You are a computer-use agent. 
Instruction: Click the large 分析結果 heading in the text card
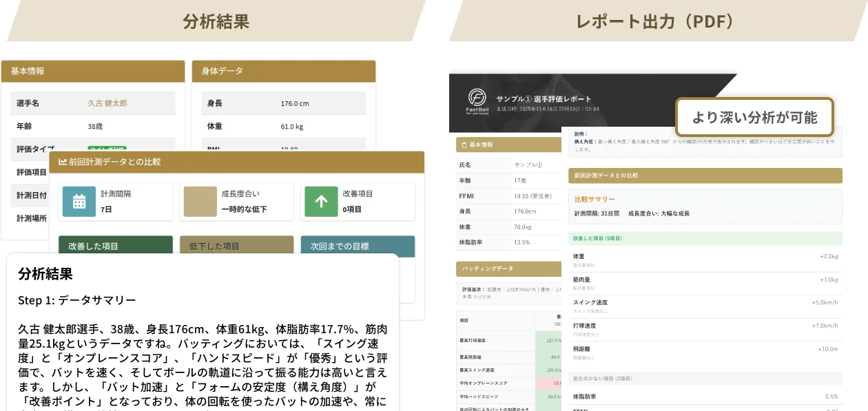[x=45, y=274]
